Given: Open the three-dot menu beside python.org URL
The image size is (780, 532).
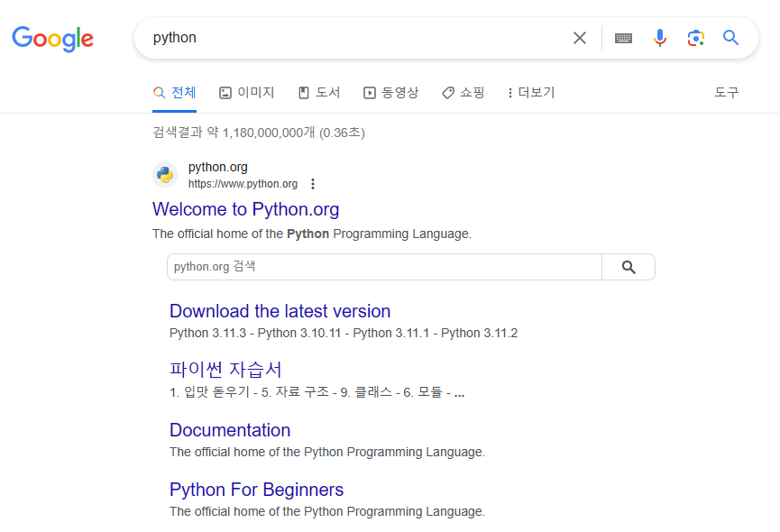Looking at the screenshot, I should (313, 184).
